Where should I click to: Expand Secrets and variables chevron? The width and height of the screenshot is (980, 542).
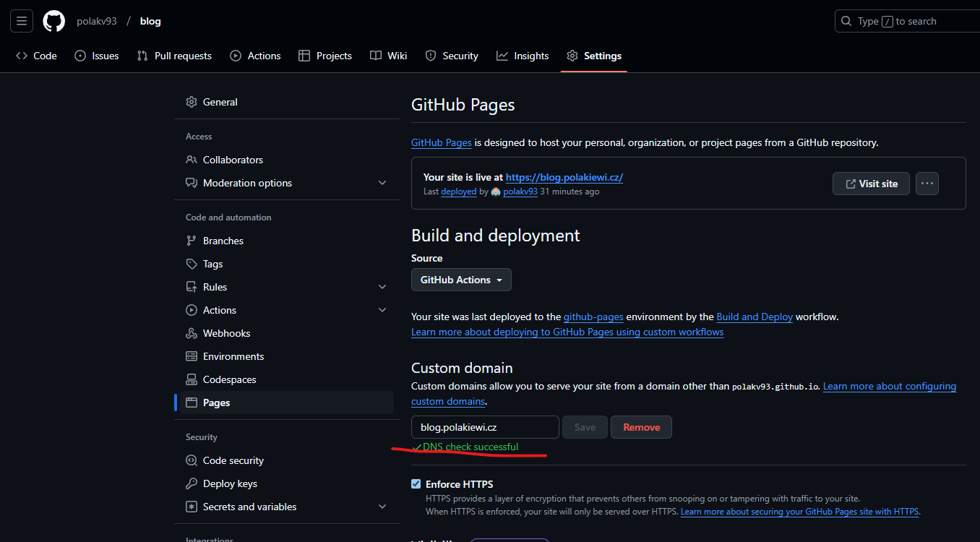[382, 507]
